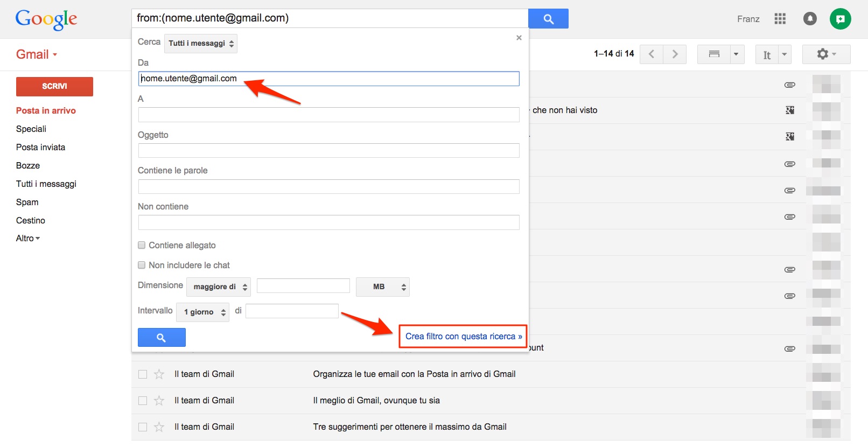
Task: Click the Franz account name
Action: click(748, 19)
